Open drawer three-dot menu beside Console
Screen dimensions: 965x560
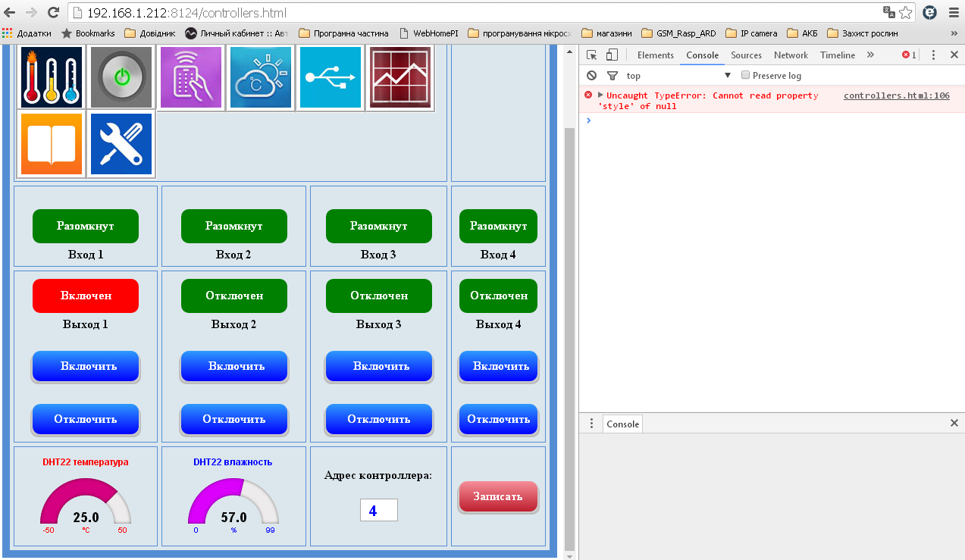(591, 423)
